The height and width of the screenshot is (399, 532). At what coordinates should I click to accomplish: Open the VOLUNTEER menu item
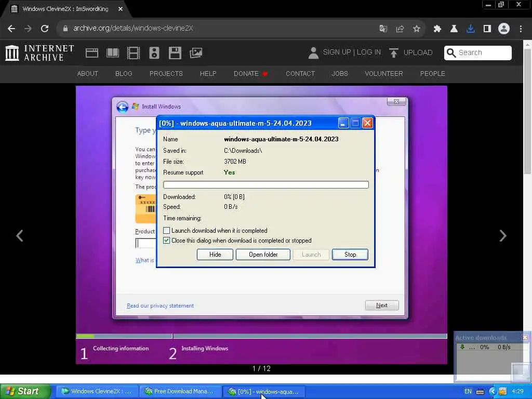(384, 74)
